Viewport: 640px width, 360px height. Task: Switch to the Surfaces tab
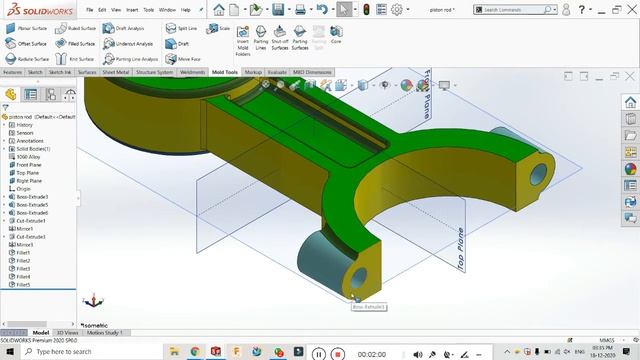87,72
